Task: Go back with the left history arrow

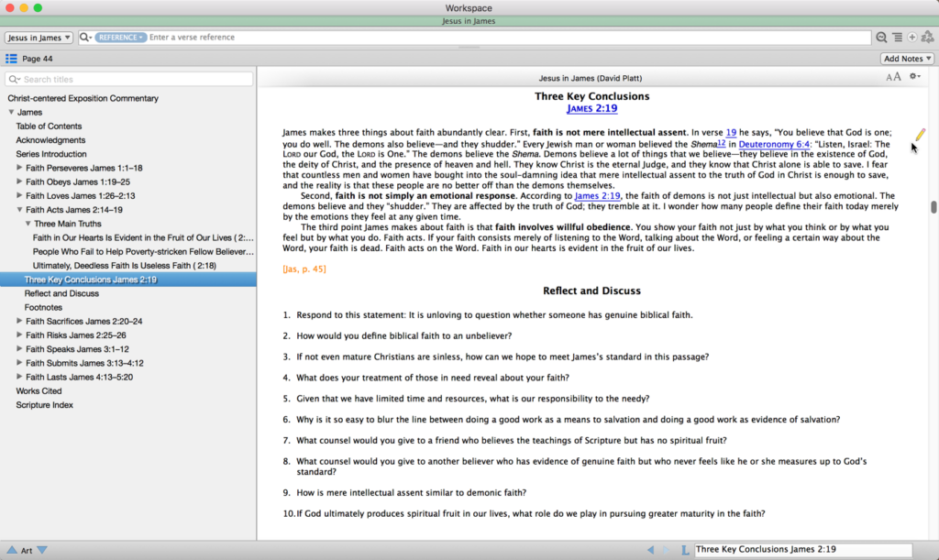Action: (x=650, y=549)
